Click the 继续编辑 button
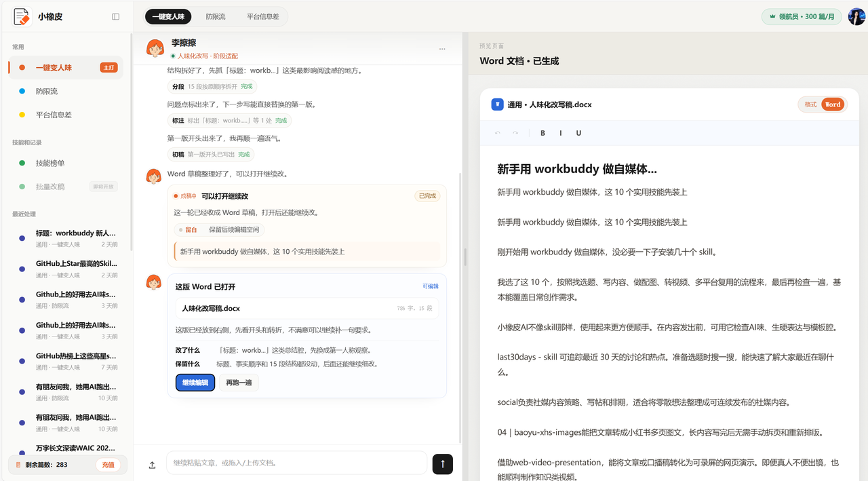 (195, 383)
